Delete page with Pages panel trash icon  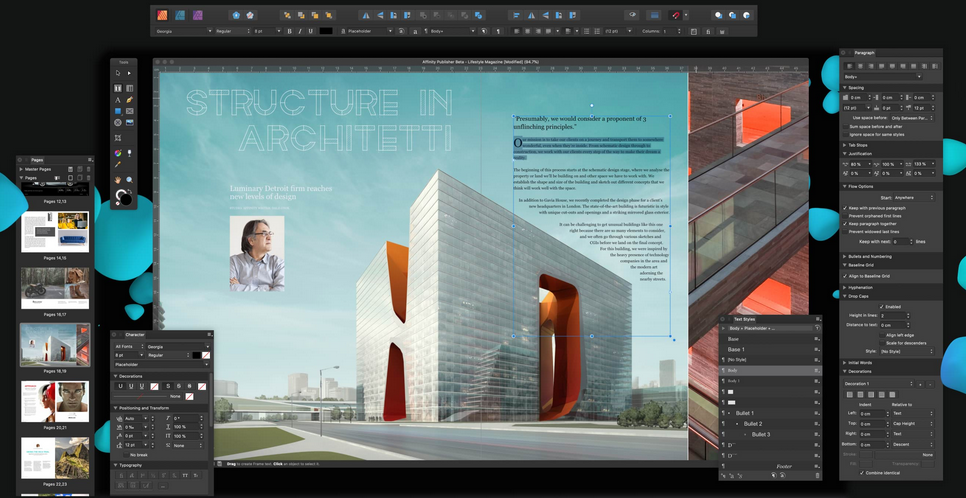click(88, 178)
